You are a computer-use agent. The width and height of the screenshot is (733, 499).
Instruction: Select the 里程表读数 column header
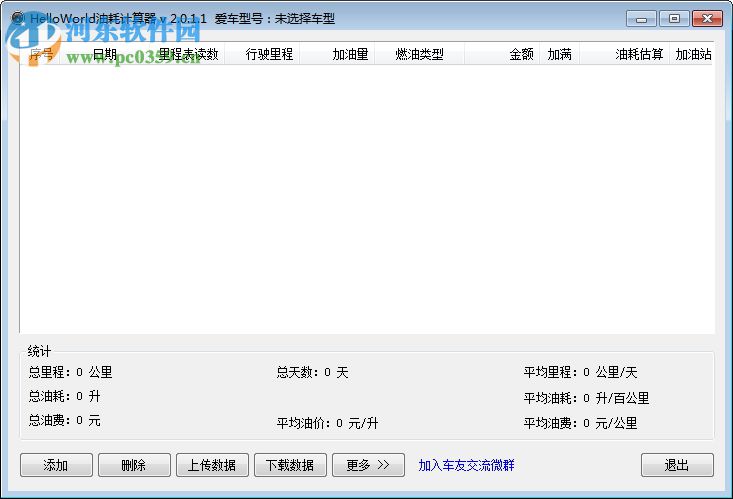(188, 54)
